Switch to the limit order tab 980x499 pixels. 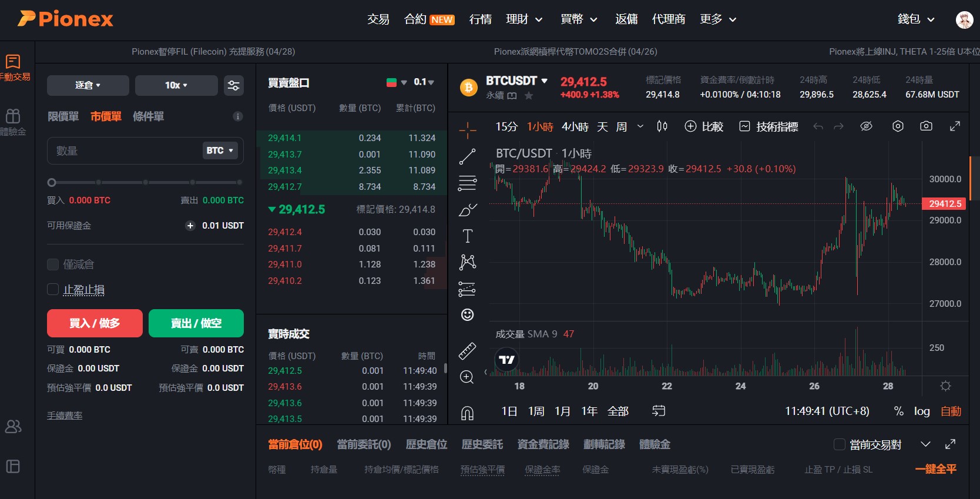63,116
